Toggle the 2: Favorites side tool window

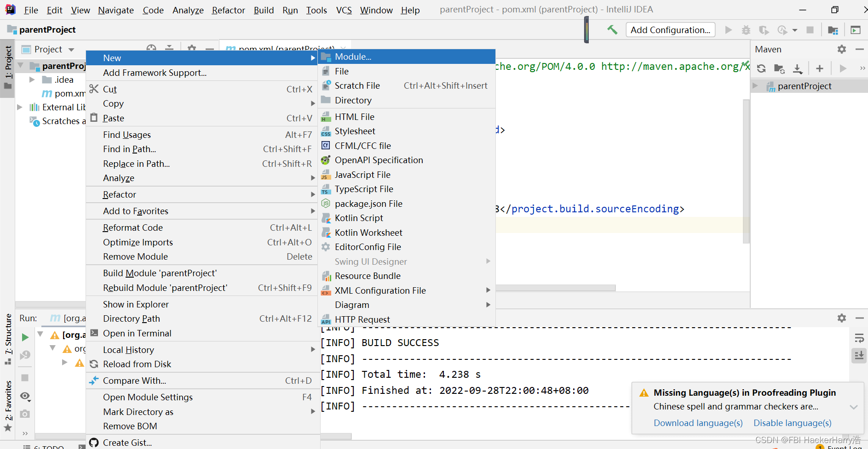click(8, 406)
